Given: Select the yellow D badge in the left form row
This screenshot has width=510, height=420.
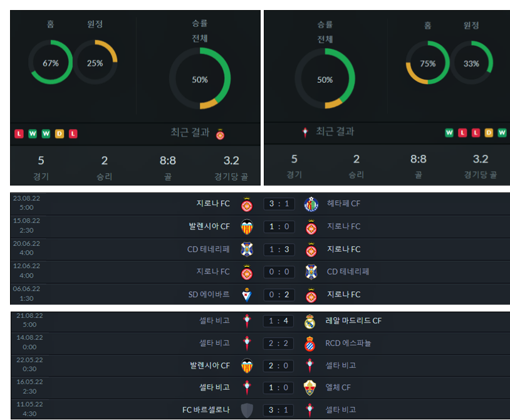Looking at the screenshot, I should pyautogui.click(x=60, y=134).
